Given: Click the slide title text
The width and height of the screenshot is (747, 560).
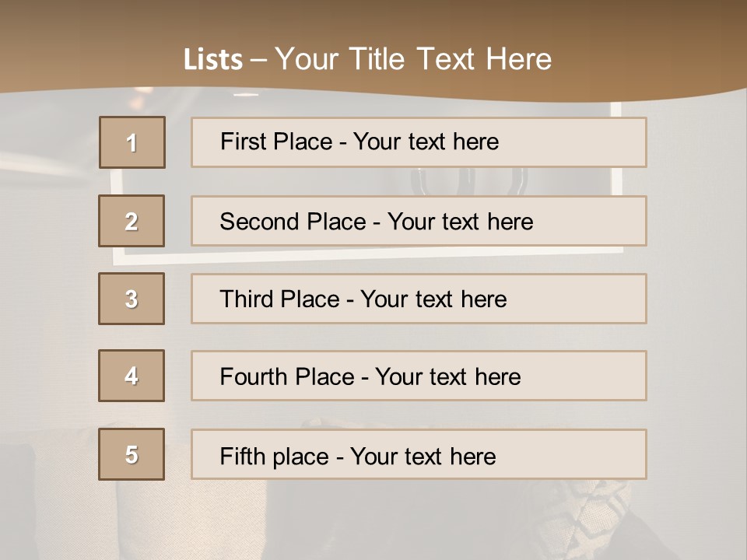Looking at the screenshot, I should click(367, 59).
